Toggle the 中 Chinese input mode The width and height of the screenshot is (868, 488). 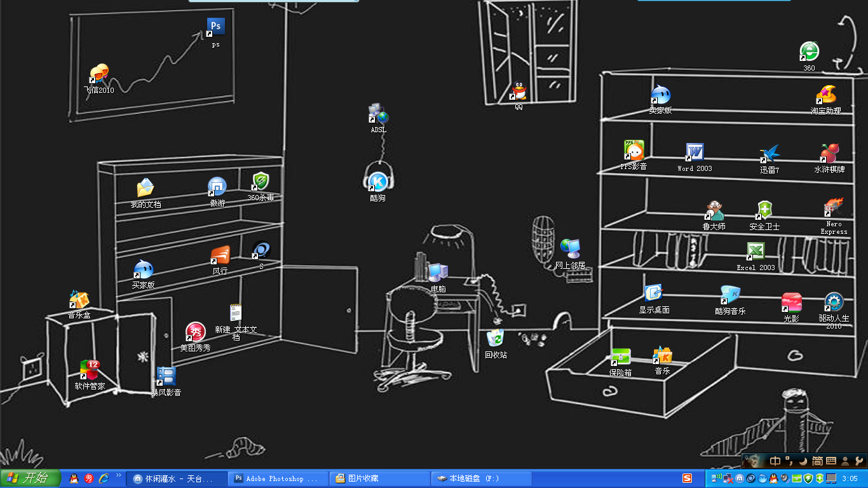point(775,461)
